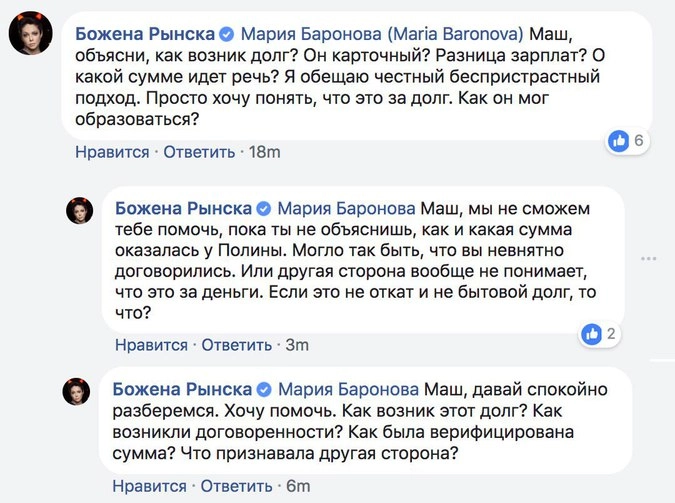Click the verified badge in the 3m comment
This screenshot has height=503, width=675.
pyautogui.click(x=264, y=209)
